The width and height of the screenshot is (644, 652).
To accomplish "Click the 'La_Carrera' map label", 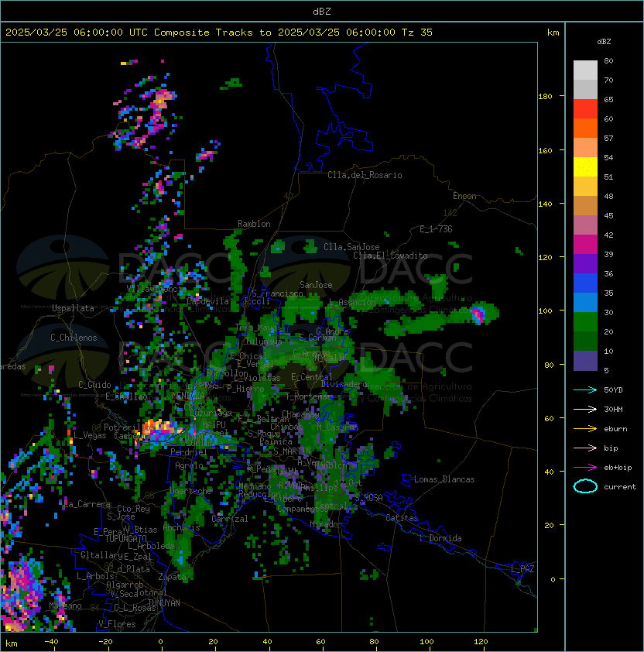I will [87, 504].
